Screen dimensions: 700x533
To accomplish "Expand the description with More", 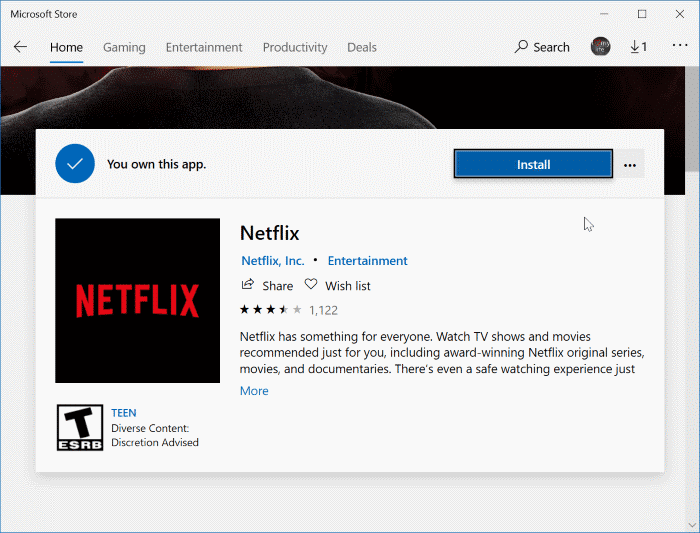I will 254,391.
